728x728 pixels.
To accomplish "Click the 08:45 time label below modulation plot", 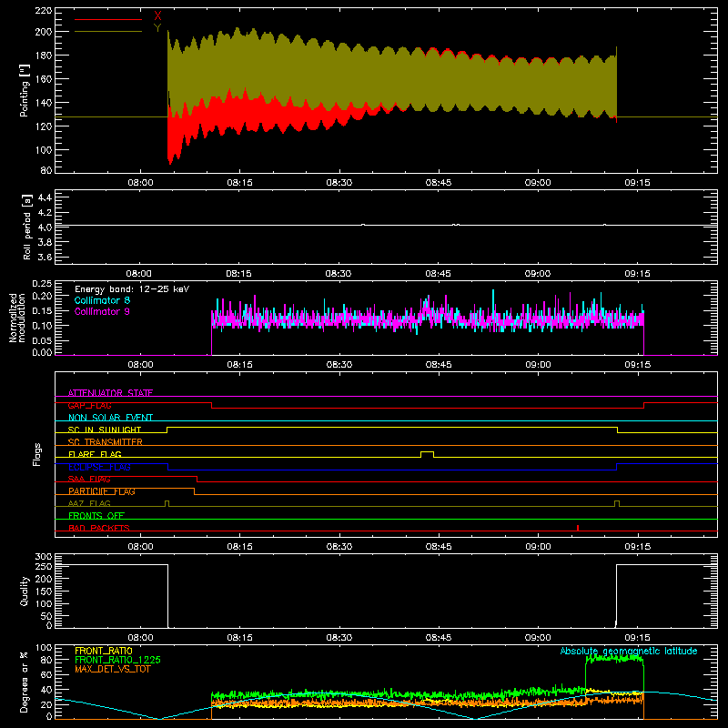I will point(439,365).
